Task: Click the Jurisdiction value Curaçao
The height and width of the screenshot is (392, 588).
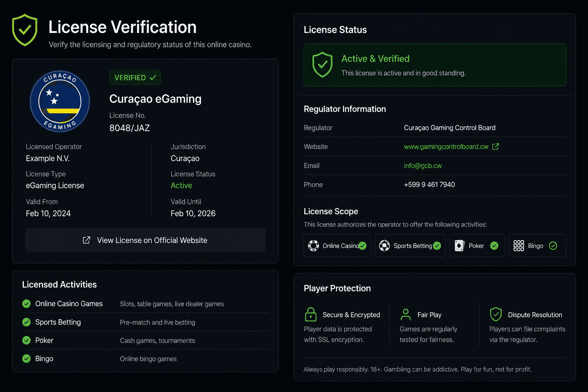Action: [x=185, y=158]
